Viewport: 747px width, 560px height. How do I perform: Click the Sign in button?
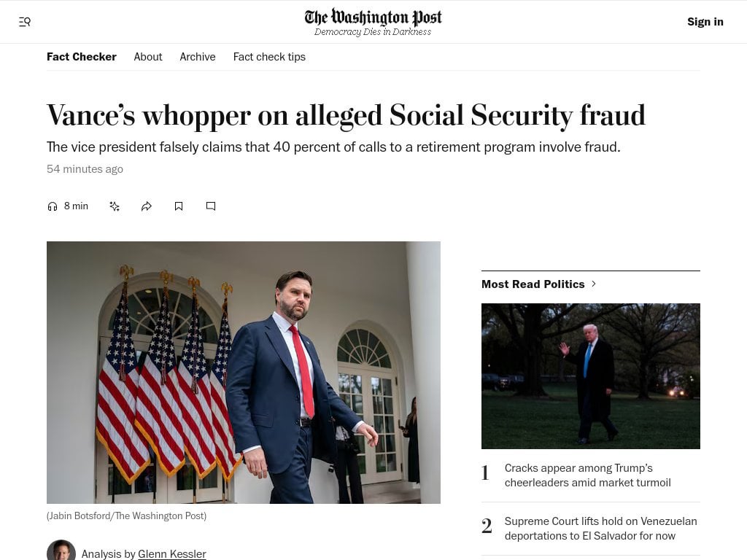(x=705, y=22)
